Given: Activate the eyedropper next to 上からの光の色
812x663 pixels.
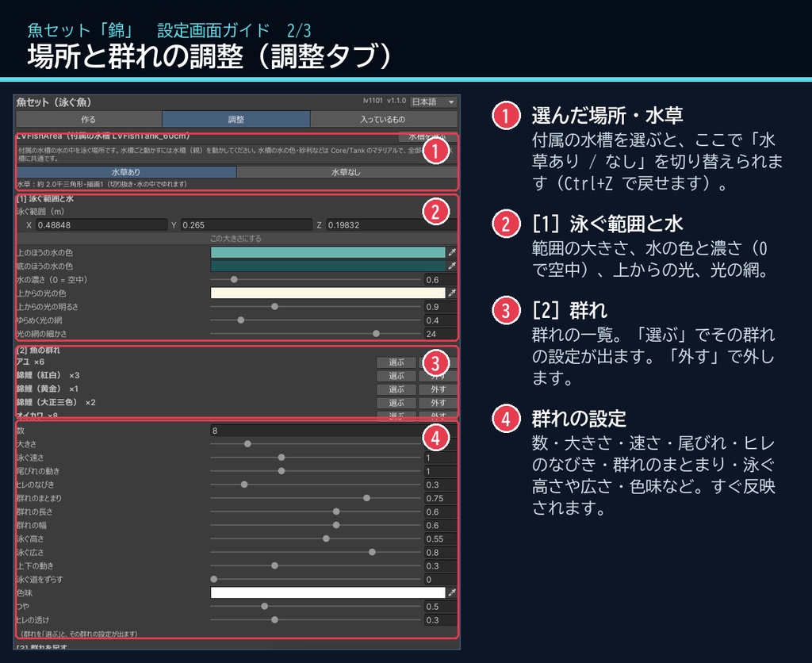Looking at the screenshot, I should coord(452,293).
